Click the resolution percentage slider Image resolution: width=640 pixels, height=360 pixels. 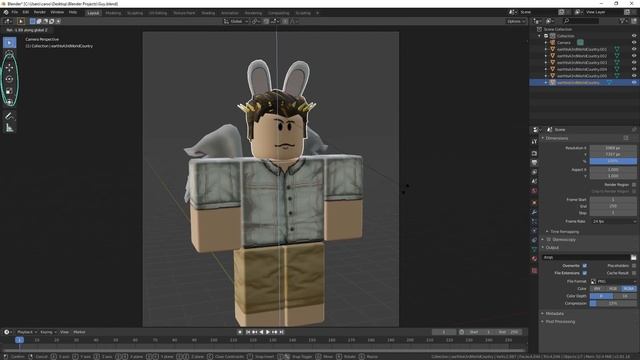(613, 162)
